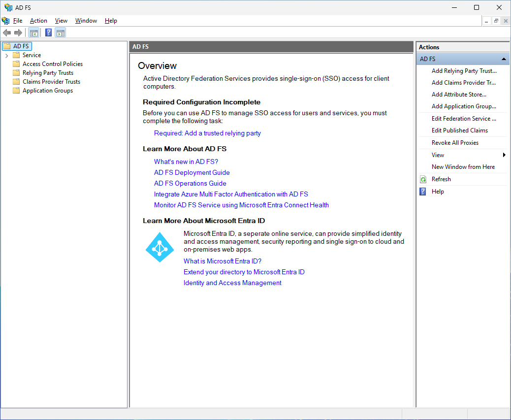Toggle the Show/Hide Console Tree toolbar icon

33,32
